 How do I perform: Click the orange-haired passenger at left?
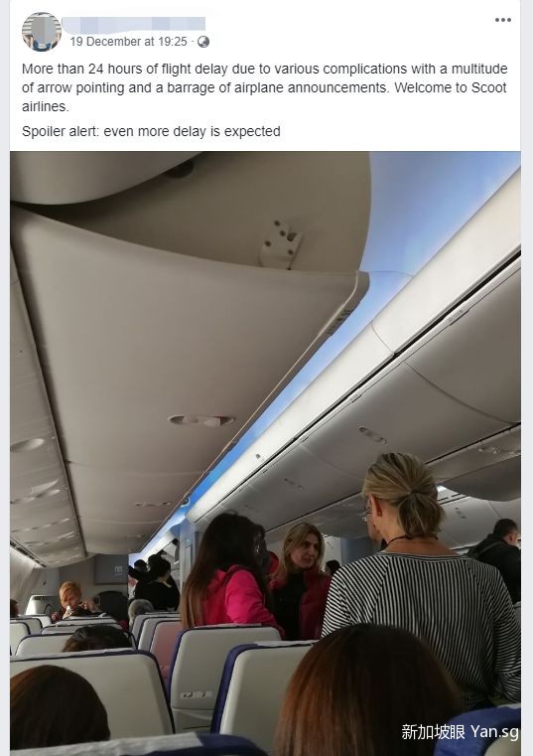click(x=71, y=600)
